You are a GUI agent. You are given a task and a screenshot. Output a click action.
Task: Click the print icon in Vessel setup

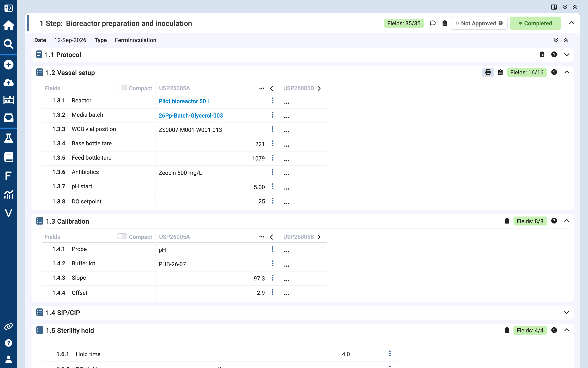488,72
